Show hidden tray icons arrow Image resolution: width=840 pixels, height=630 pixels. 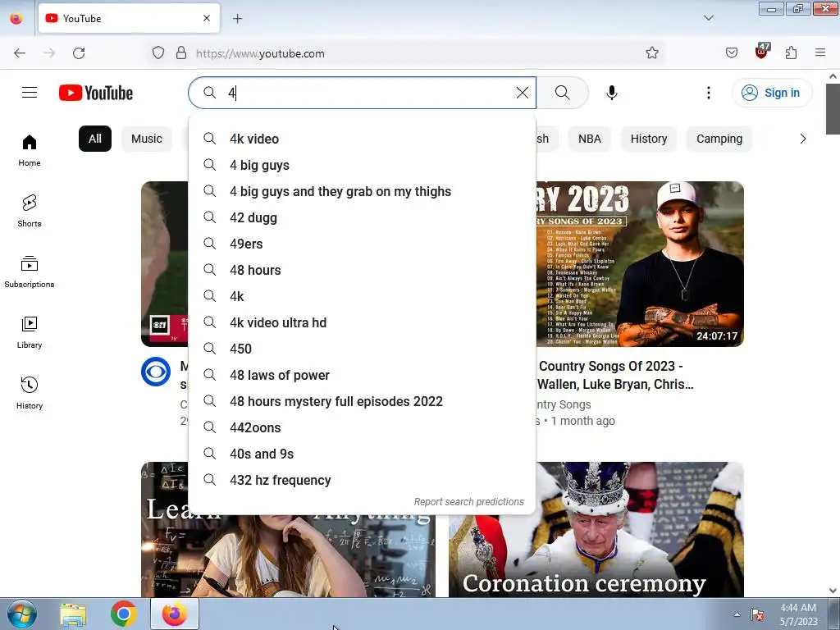[737, 614]
